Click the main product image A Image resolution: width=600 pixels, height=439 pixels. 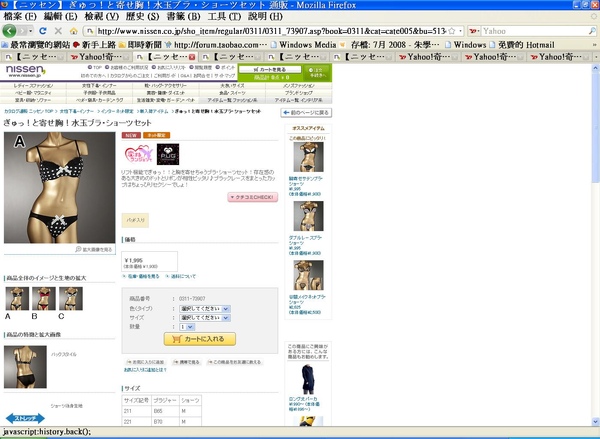59,188
